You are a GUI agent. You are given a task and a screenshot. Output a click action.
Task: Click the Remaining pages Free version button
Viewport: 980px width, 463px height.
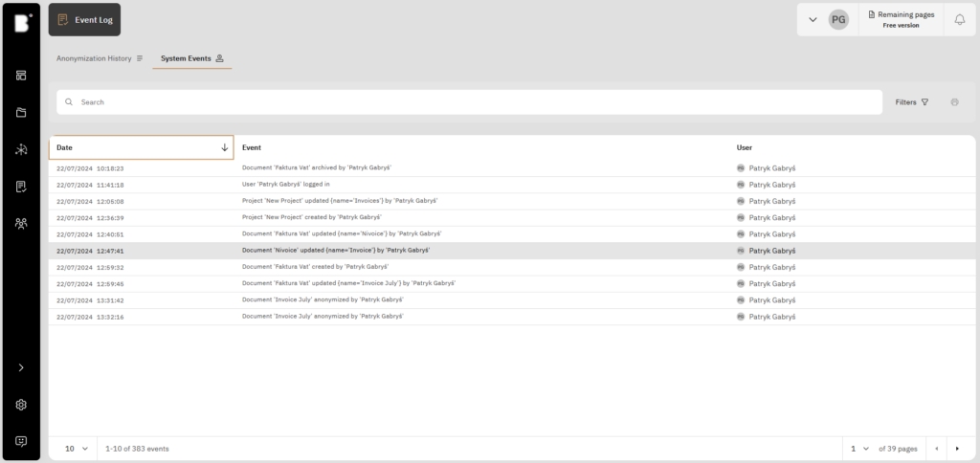pyautogui.click(x=900, y=19)
